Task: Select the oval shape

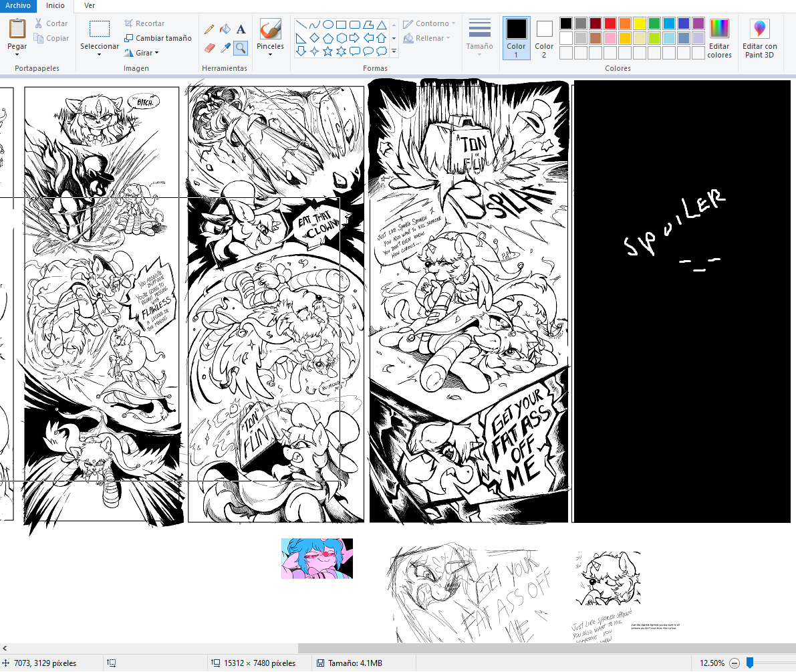Action: tap(328, 24)
